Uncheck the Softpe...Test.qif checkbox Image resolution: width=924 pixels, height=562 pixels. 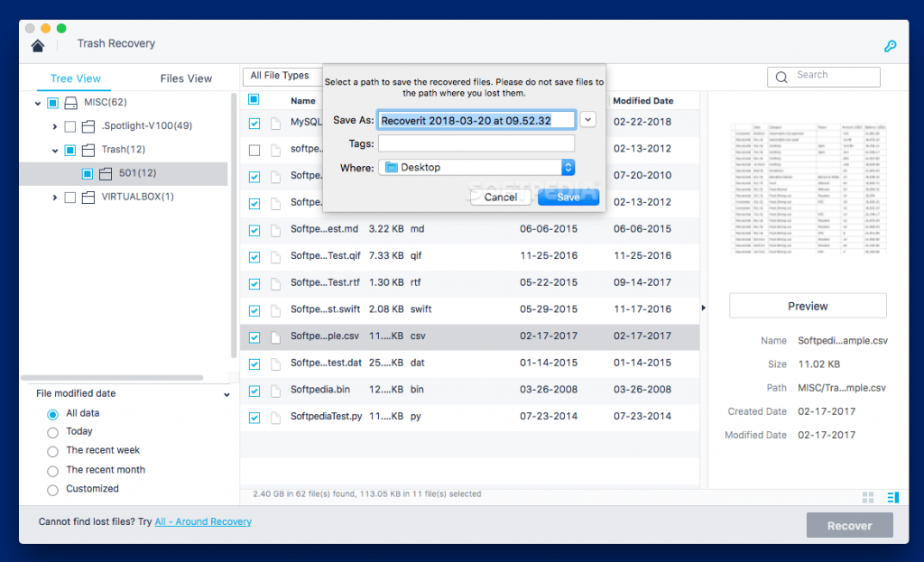[x=254, y=257]
